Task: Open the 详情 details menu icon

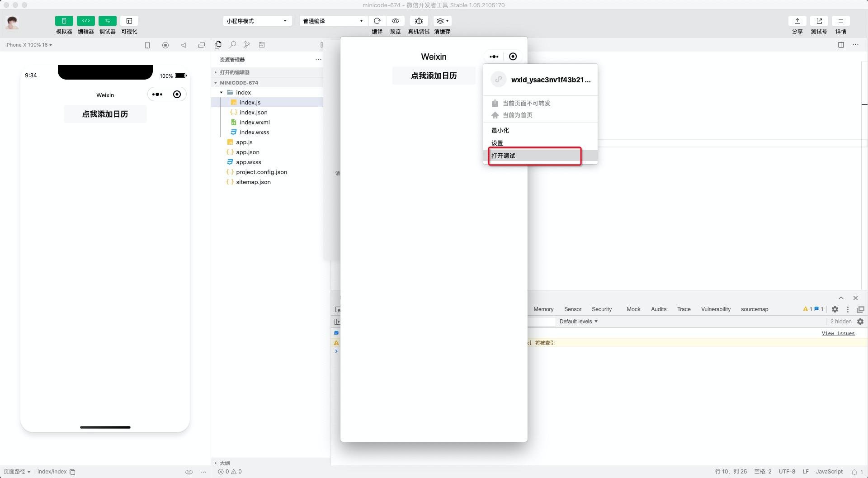Action: coord(840,21)
